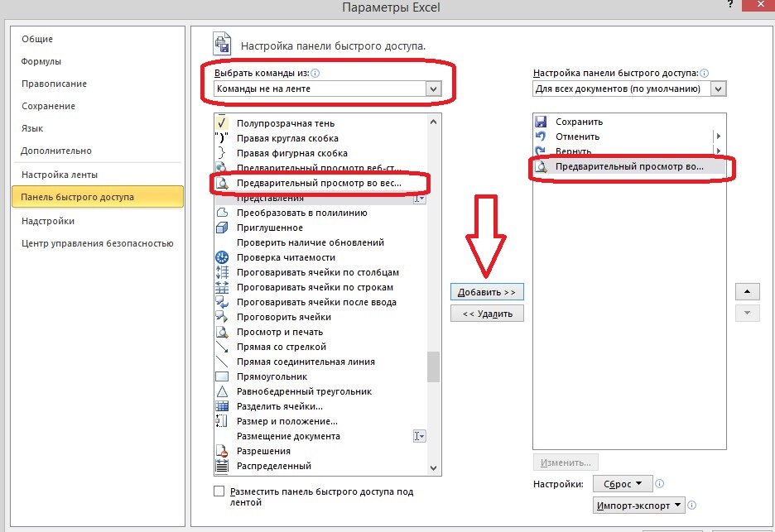Click the floppy disk icon for Сохранить
This screenshot has height=532, width=775.
pyautogui.click(x=541, y=122)
